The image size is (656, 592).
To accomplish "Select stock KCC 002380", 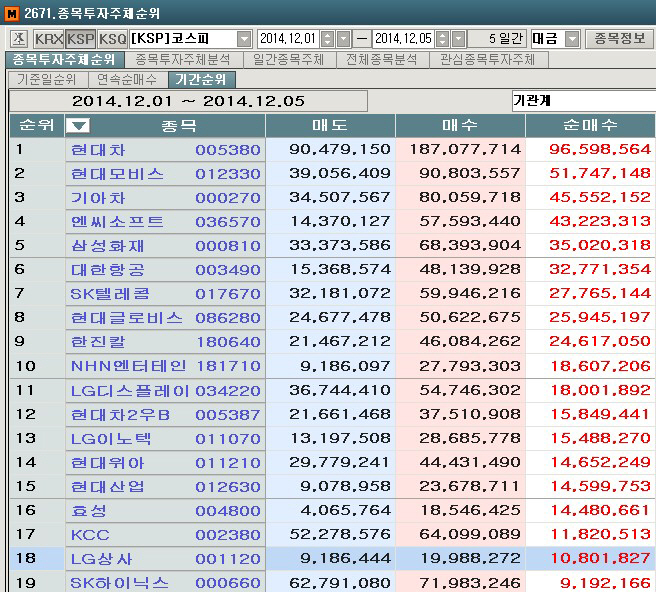I will tap(165, 535).
